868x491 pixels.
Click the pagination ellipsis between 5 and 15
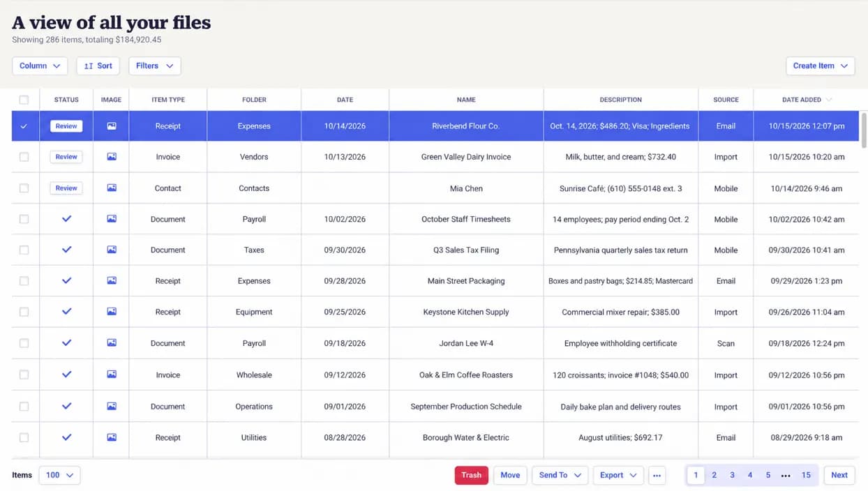coord(786,476)
